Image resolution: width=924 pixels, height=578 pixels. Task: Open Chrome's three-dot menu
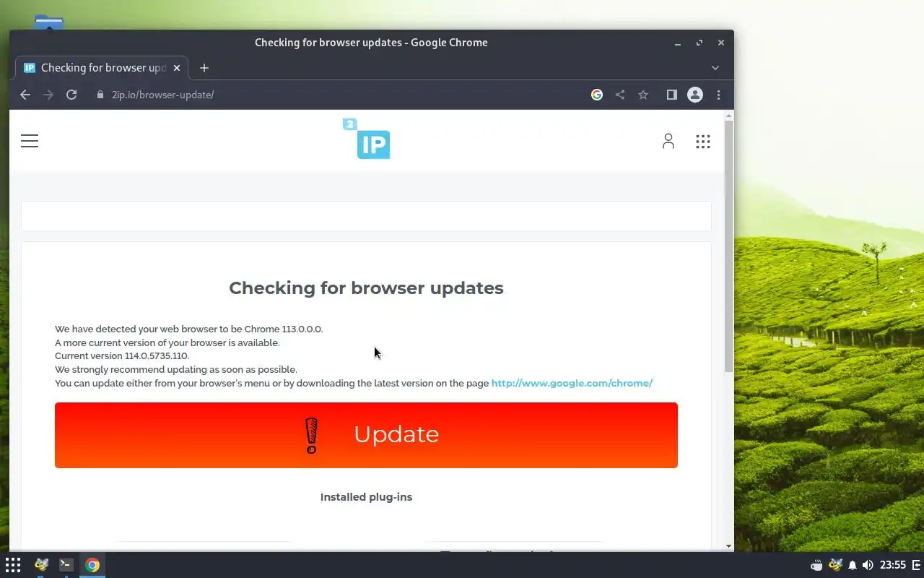(x=718, y=95)
